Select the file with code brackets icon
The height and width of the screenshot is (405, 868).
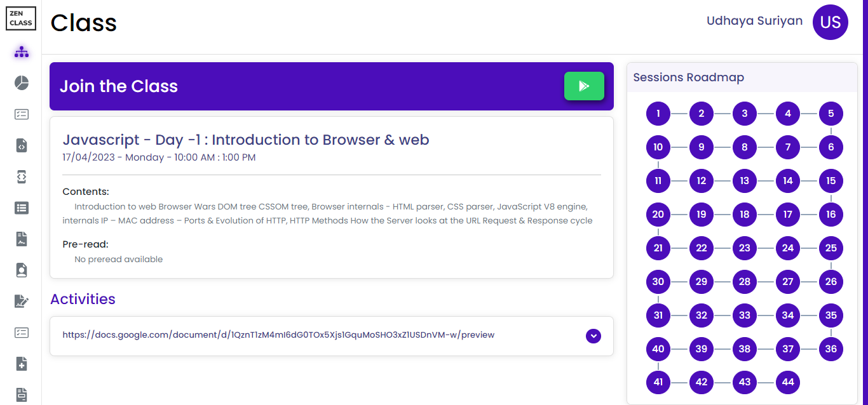22,145
